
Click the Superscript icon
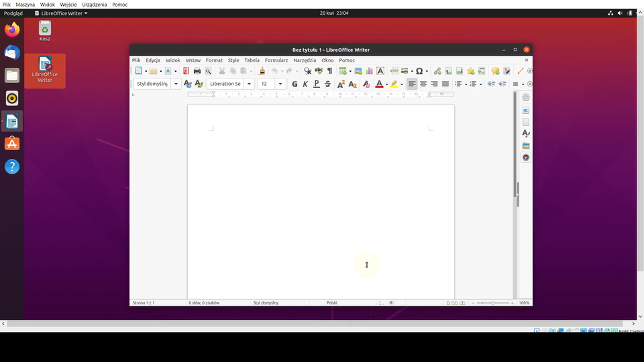(x=341, y=84)
